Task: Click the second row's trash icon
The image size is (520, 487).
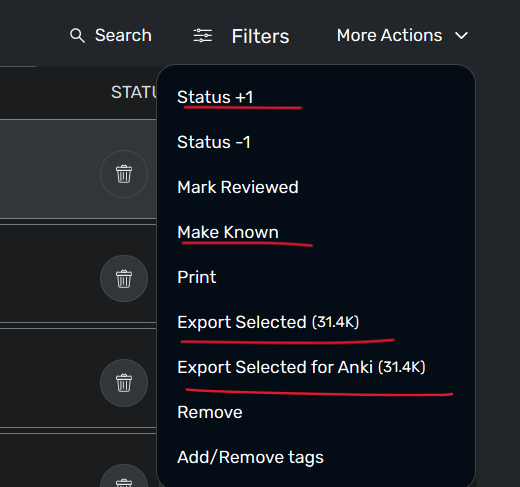Action: [124, 278]
